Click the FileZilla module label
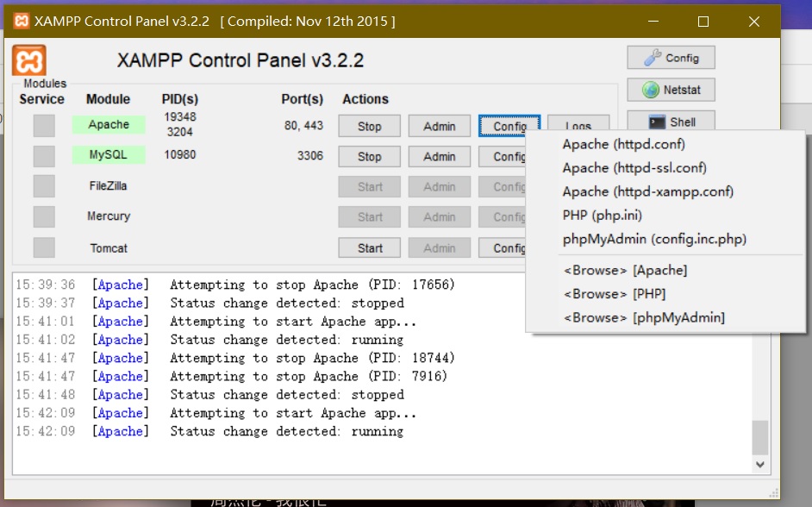The image size is (812, 507). 109,186
